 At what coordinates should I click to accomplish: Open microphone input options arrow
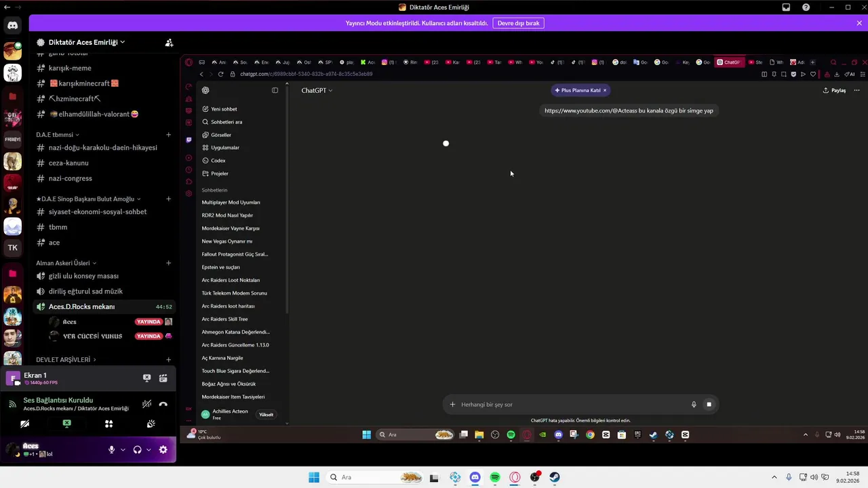123,449
